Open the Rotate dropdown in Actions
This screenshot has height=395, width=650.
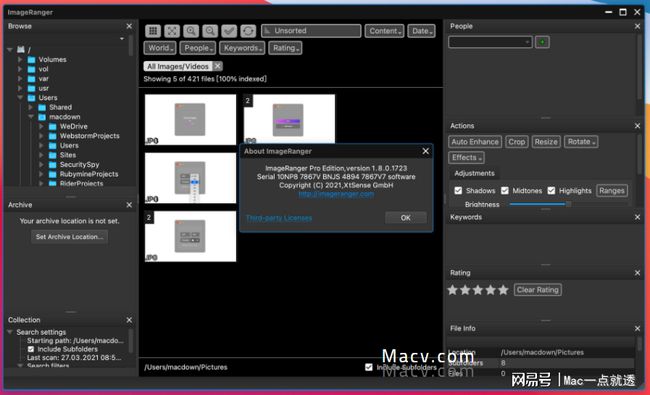[x=581, y=142]
